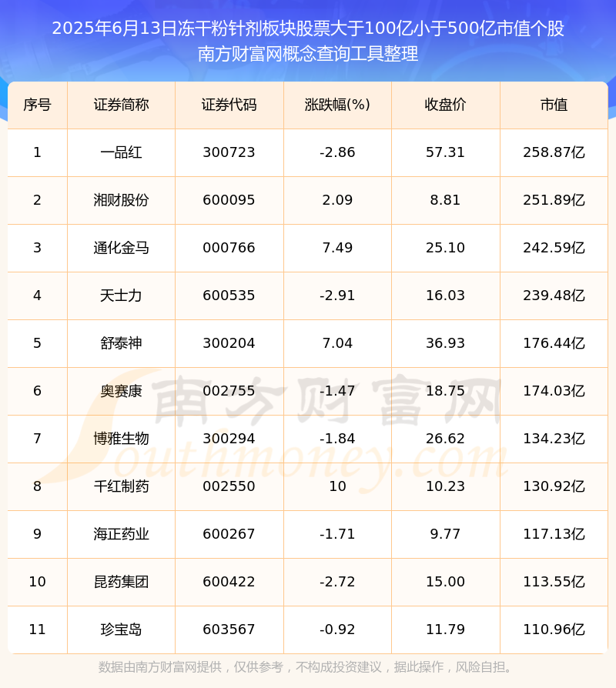Select stock name 一品红

[121, 152]
